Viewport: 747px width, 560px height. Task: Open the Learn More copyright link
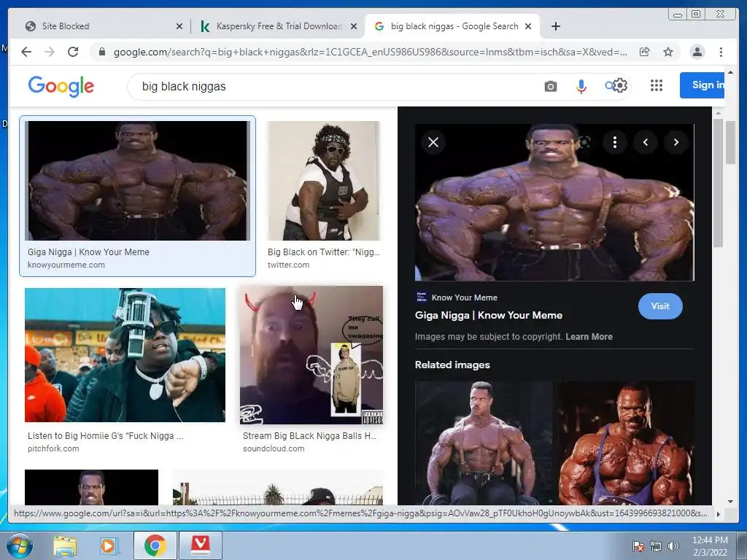(589, 337)
